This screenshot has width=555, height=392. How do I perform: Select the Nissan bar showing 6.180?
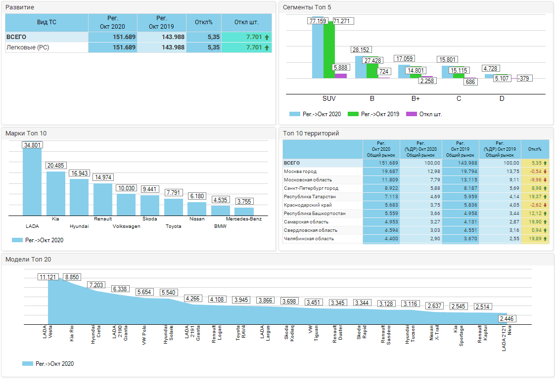pos(197,209)
